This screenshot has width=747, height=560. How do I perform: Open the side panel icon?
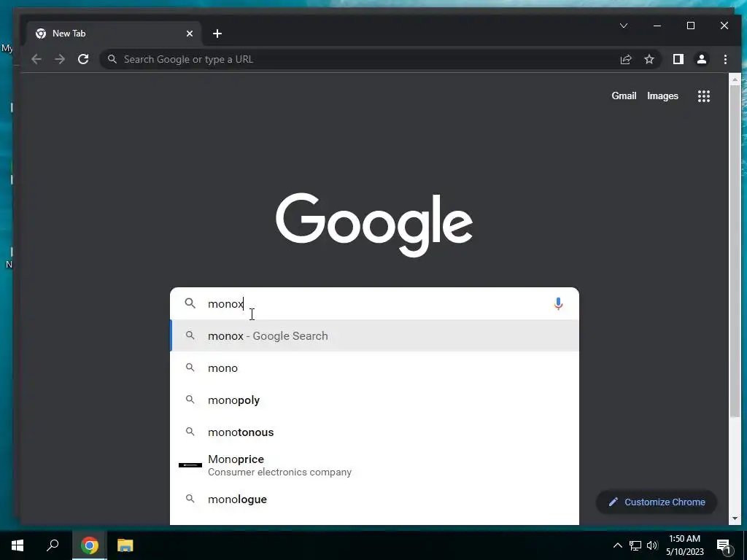coord(678,59)
